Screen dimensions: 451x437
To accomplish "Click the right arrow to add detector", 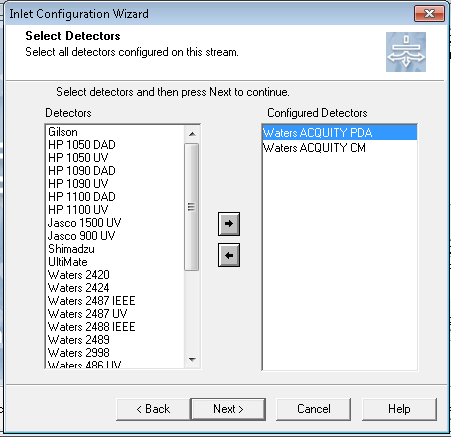I will point(229,224).
